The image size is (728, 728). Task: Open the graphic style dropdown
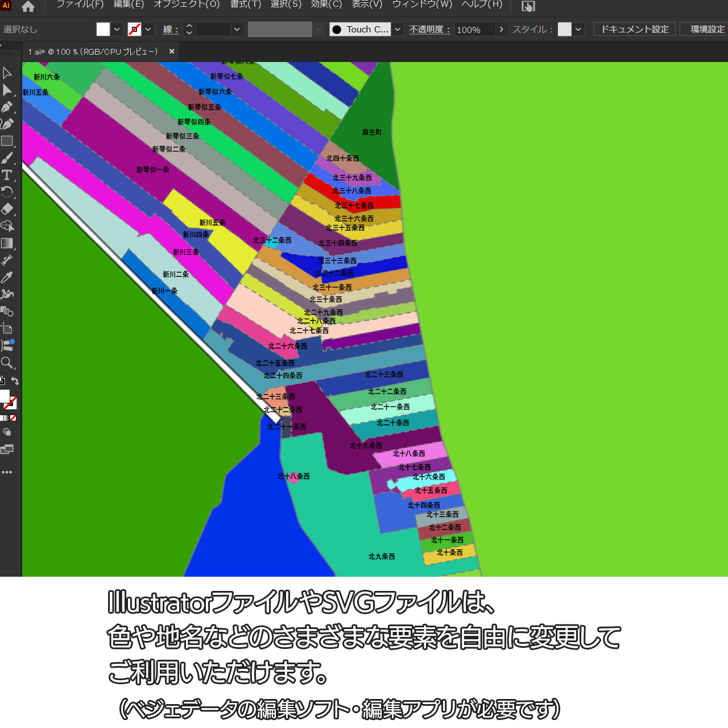(578, 30)
